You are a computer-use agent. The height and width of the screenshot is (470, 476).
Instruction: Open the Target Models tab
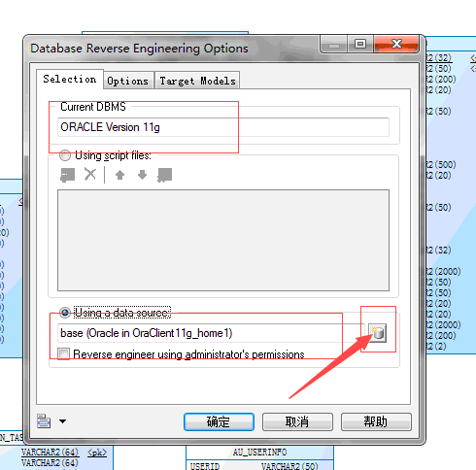[x=197, y=81]
